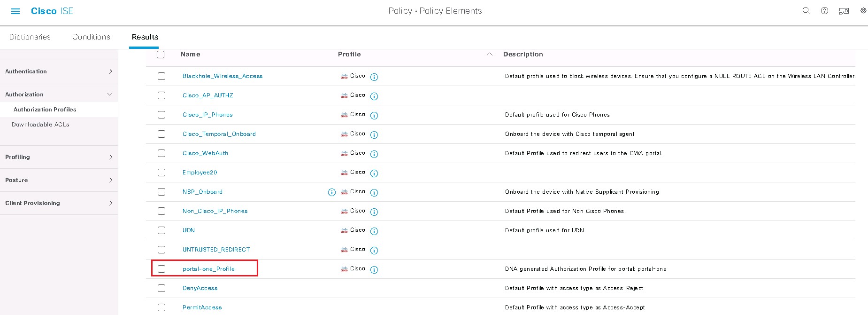
Task: Click Cisco logo icon in Blackhole_Wireless_Access row
Action: click(x=344, y=76)
